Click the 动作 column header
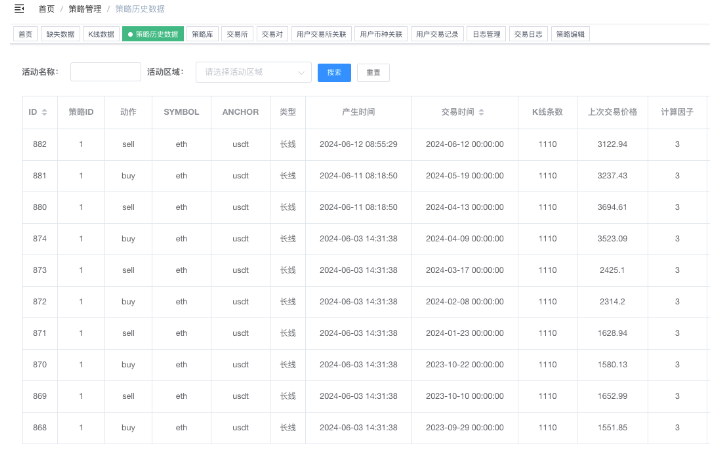Viewport: 720px width, 450px height. click(x=128, y=112)
